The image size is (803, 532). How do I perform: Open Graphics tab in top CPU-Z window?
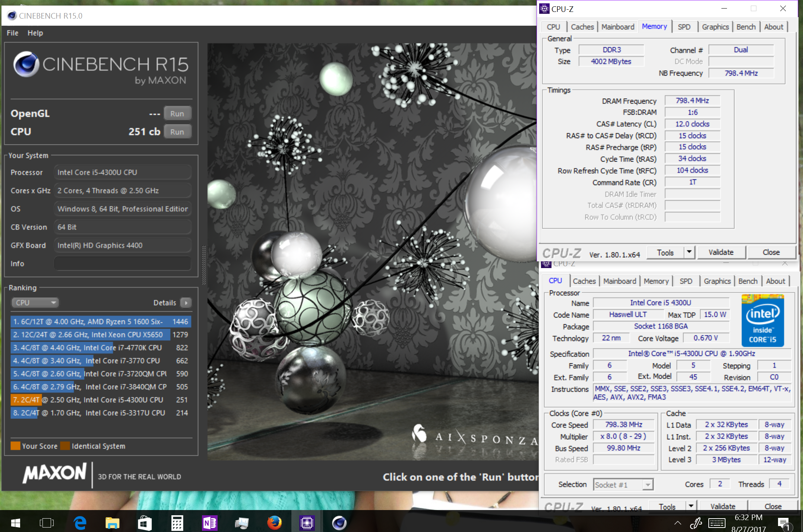coord(715,27)
